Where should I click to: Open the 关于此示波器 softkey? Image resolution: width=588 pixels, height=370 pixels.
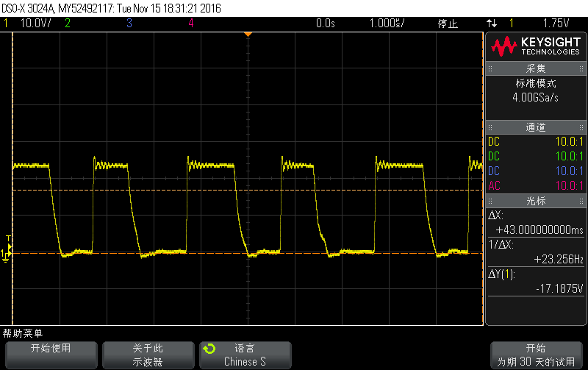click(148, 355)
